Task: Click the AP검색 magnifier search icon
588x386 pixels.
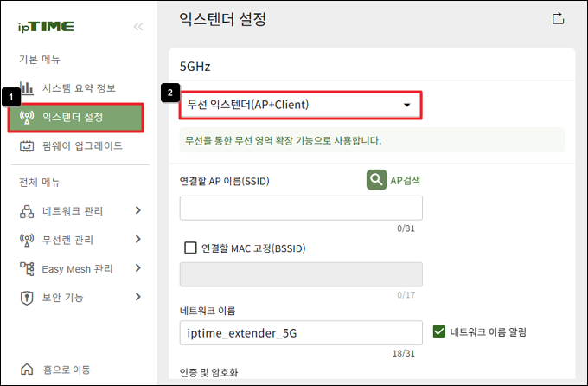Action: tap(376, 180)
